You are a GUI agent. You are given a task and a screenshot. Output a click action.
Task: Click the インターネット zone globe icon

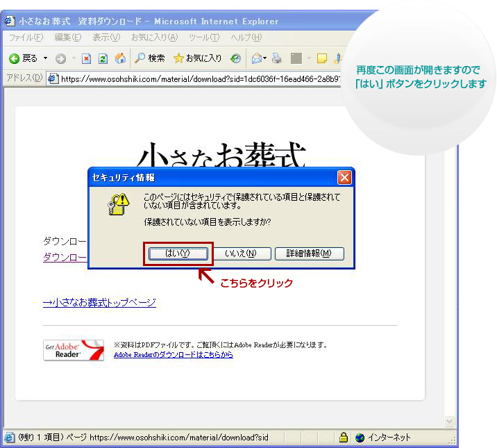tap(360, 438)
